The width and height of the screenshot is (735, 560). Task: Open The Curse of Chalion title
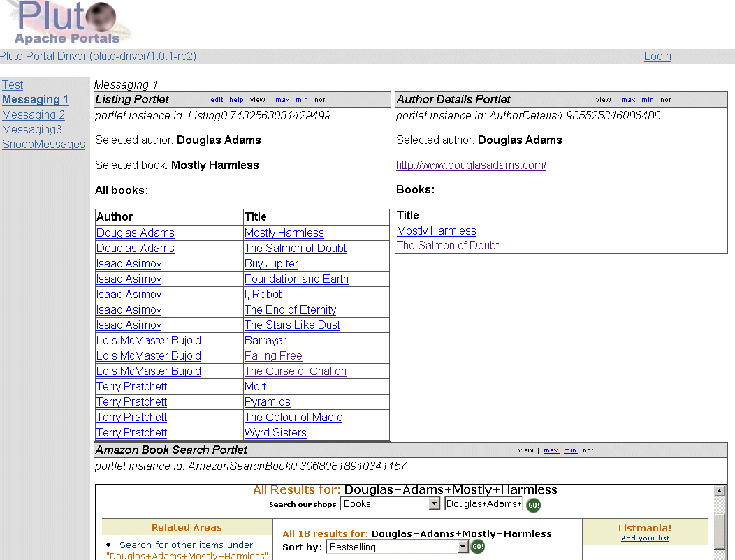[x=296, y=371]
